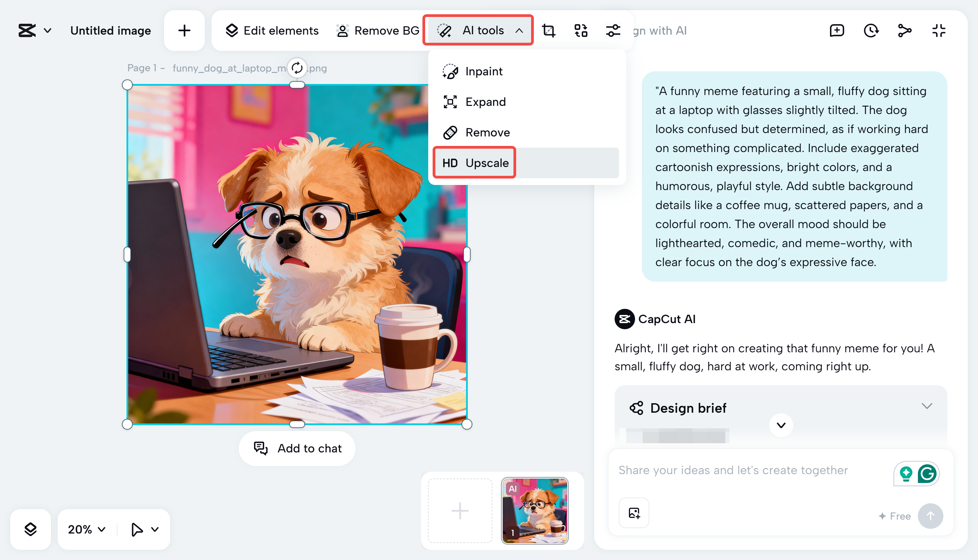Open the 20% zoom dropdown
The height and width of the screenshot is (560, 978).
coord(87,529)
